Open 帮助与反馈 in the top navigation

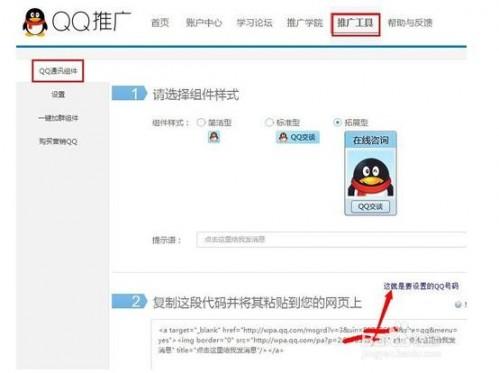click(x=410, y=23)
